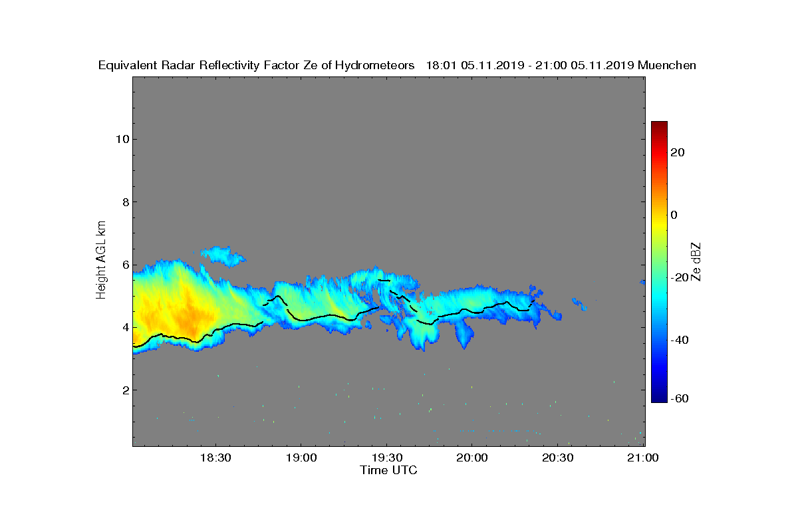Select the 21:00 time axis label

[x=644, y=458]
